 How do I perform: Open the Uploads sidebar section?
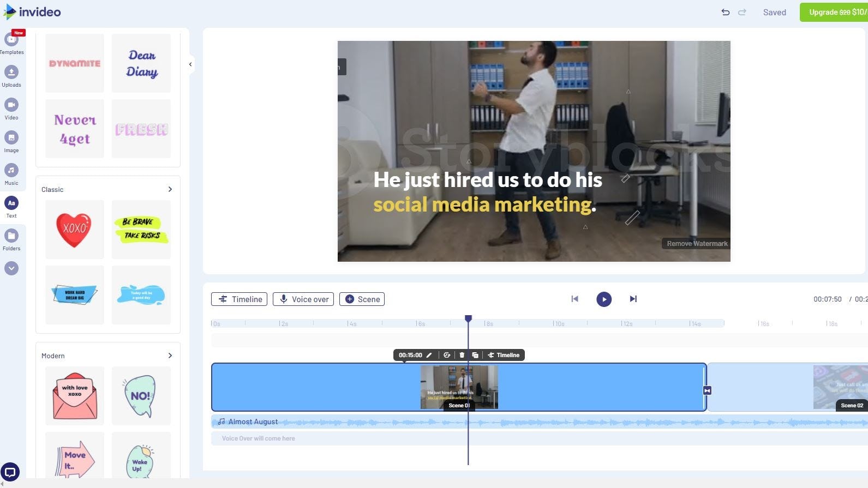11,76
